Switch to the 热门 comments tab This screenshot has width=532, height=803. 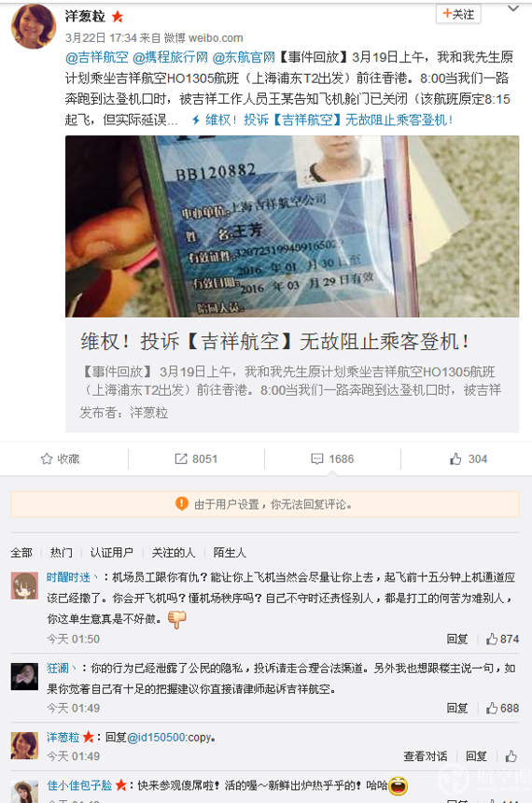click(x=61, y=553)
